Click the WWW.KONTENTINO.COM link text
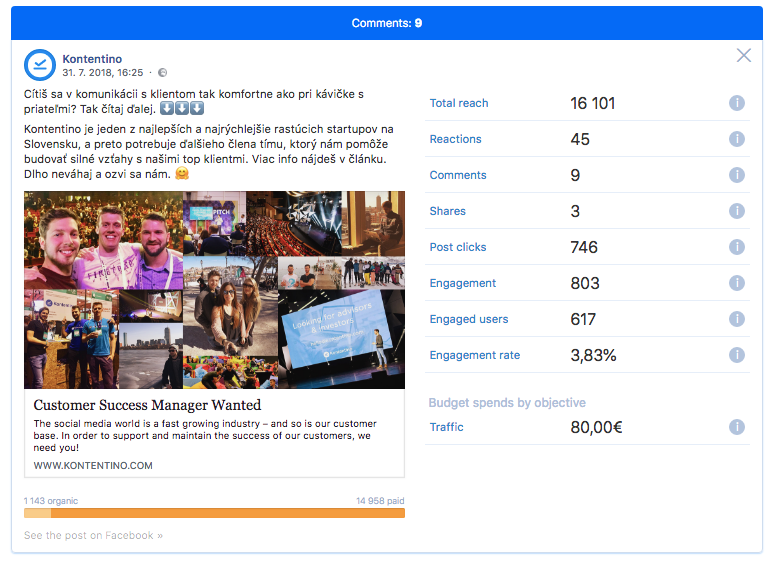 coord(93,465)
